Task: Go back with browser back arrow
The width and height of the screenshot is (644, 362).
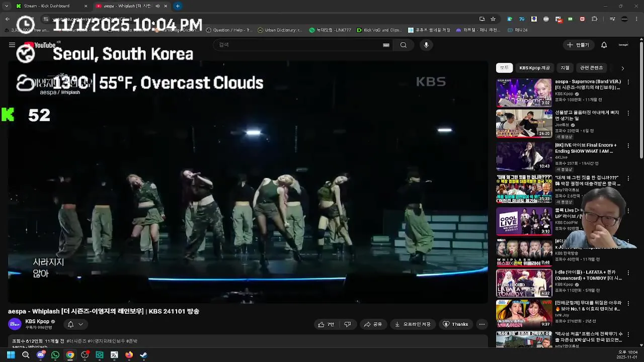Action: coord(7,19)
